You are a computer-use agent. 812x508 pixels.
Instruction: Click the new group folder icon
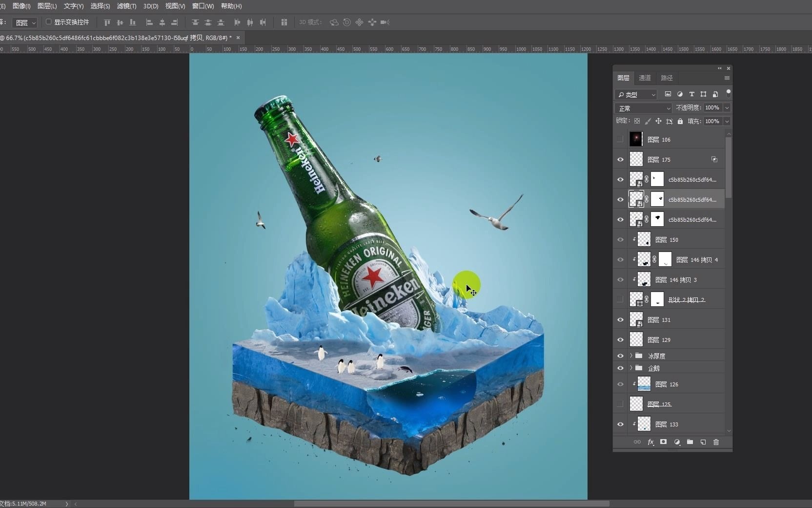tap(690, 442)
